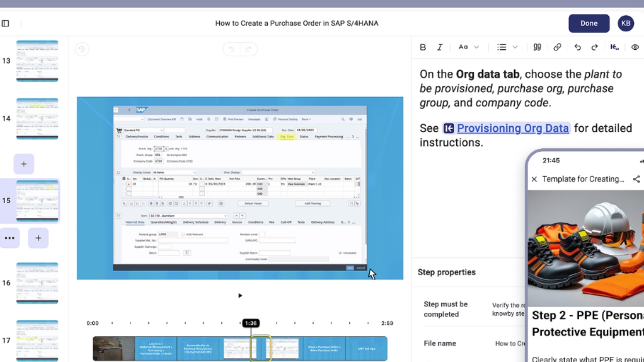Select step 13 thumbnail
This screenshot has height=362, width=644.
click(37, 61)
